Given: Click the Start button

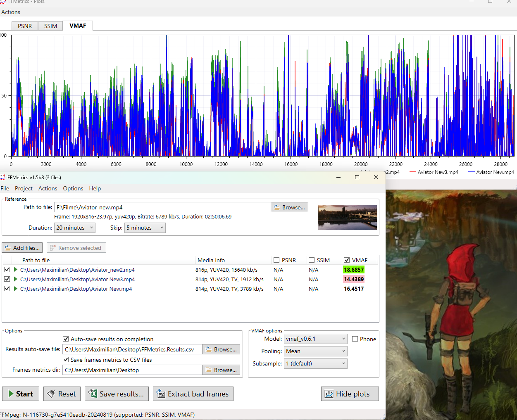Looking at the screenshot, I should pyautogui.click(x=21, y=394).
